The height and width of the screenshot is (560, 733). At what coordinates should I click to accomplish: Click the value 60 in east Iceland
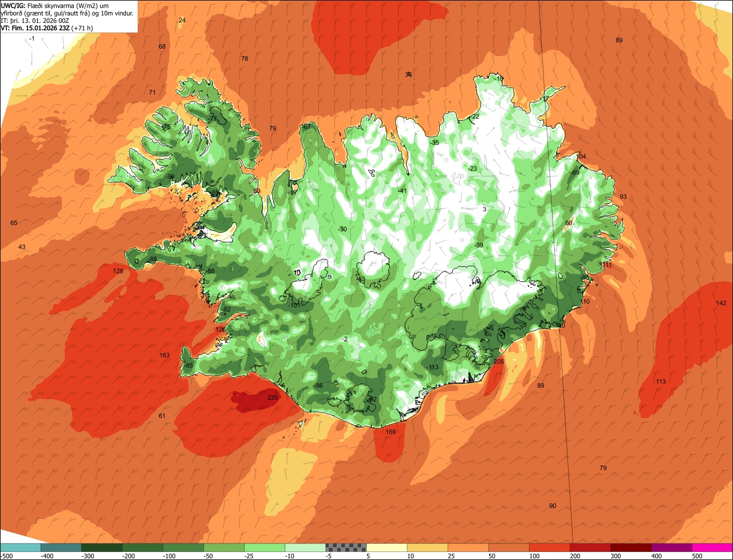click(x=569, y=223)
